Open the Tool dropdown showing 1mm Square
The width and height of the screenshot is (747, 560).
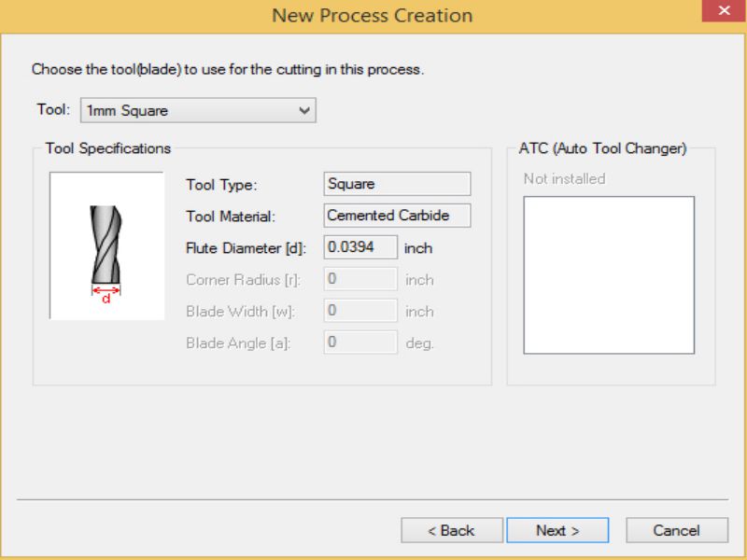198,110
